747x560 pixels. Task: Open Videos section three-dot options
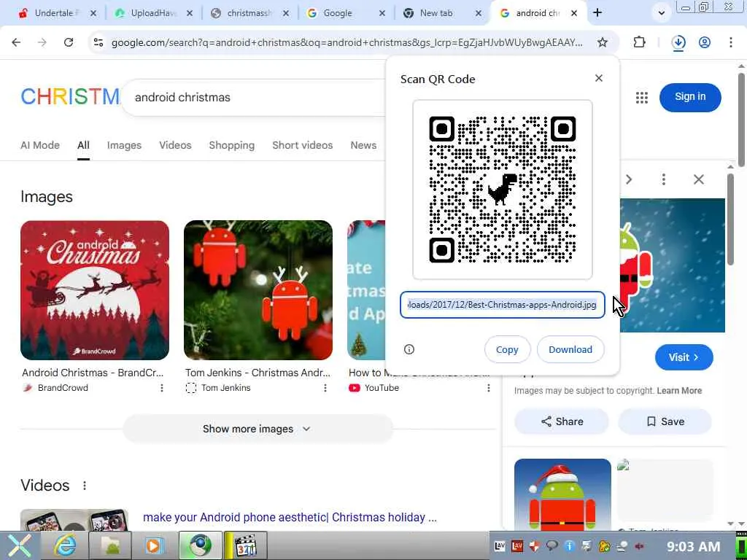[85, 485]
